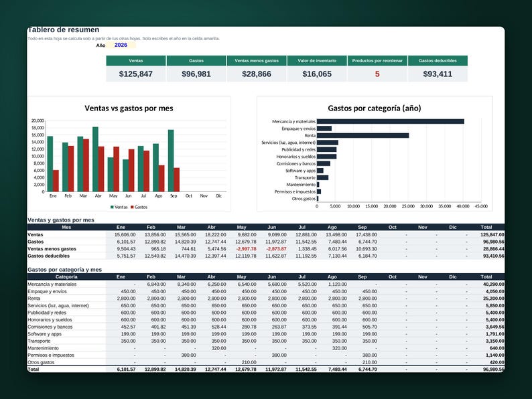Click the 'Gastos deducibles' row label in monthly table
Image resolution: width=532 pixels, height=399 pixels.
pyautogui.click(x=48, y=256)
